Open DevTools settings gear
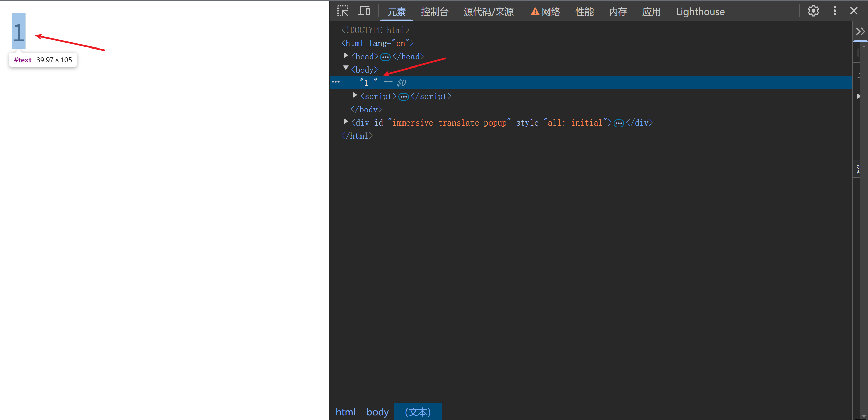 point(813,11)
